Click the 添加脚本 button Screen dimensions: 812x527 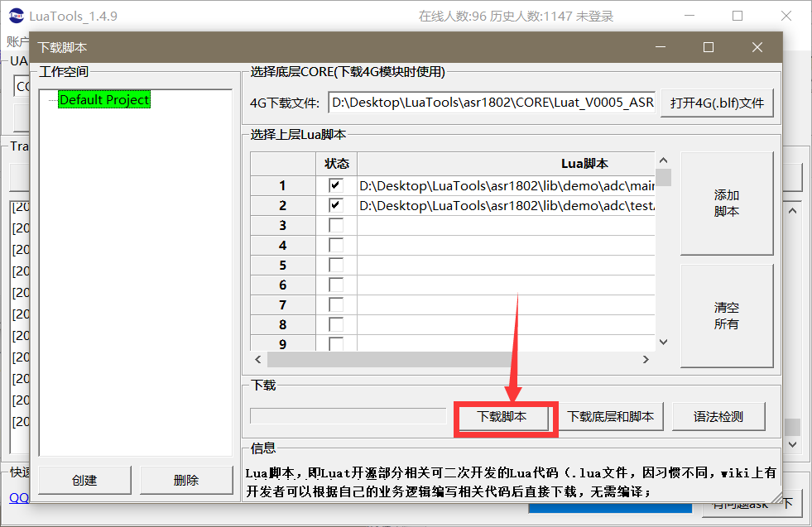[x=727, y=203]
